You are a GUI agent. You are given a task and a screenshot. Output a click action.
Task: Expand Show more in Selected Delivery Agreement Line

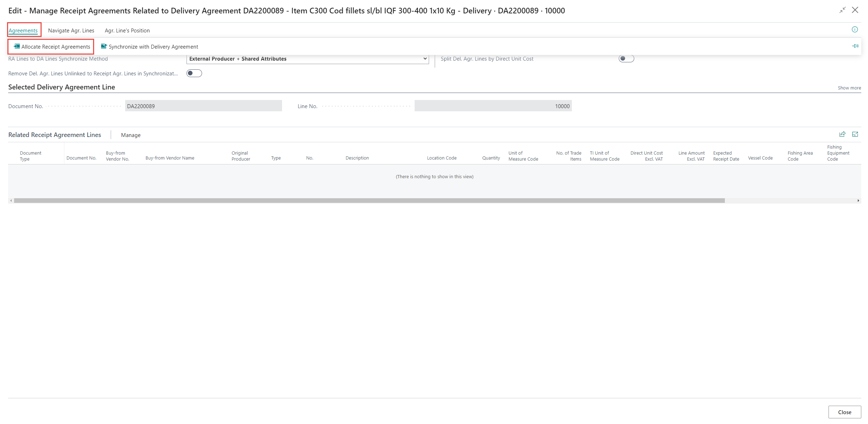pos(849,88)
